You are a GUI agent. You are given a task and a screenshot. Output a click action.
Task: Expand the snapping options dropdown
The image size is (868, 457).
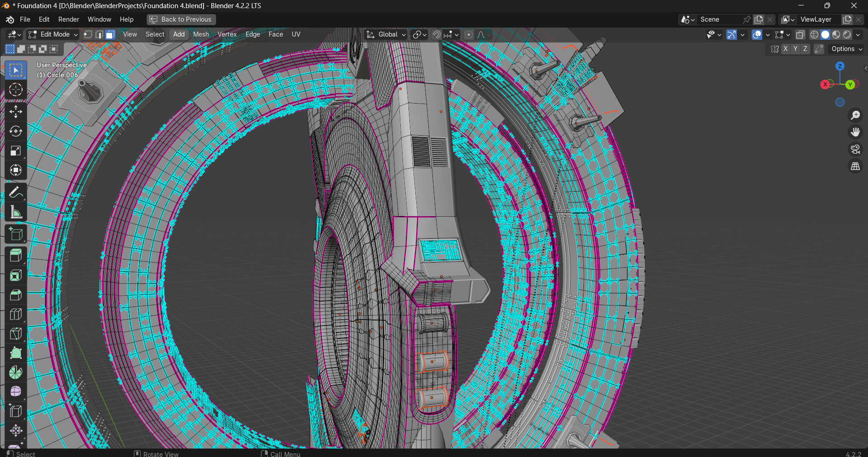(x=452, y=34)
